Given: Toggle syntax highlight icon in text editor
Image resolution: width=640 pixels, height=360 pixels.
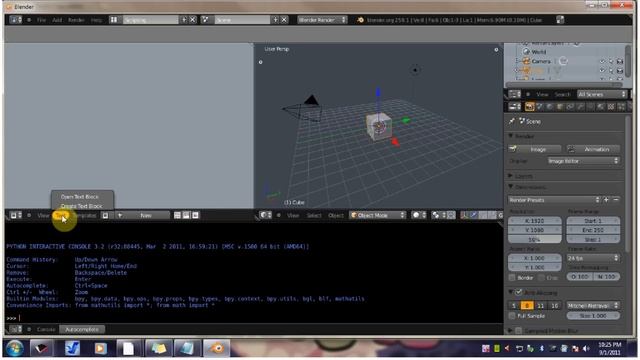Looking at the screenshot, I should point(196,215).
